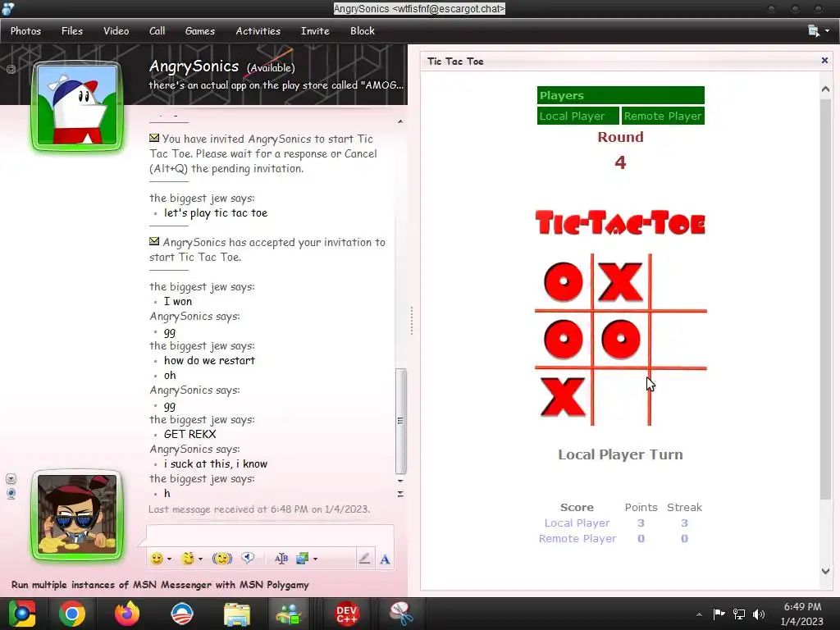Open the Activities menu

tap(258, 31)
